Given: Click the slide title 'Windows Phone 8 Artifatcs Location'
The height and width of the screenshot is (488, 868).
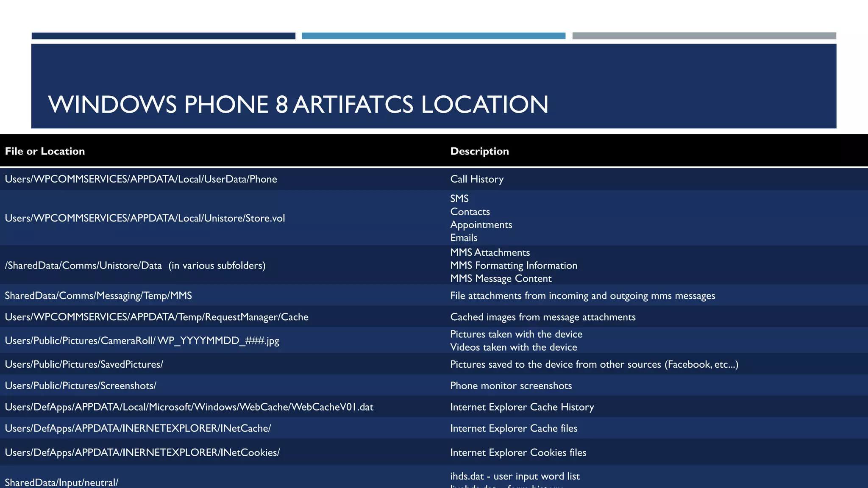Looking at the screenshot, I should click(x=298, y=104).
